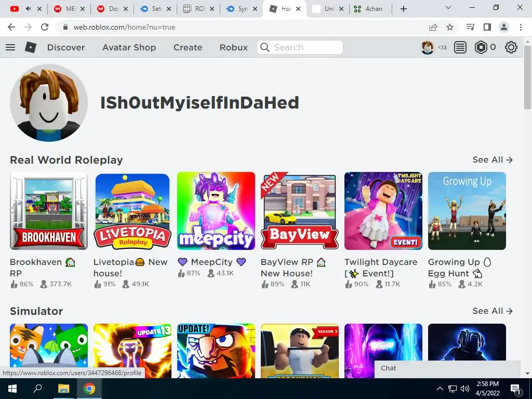
Task: Click Chrome icon in taskbar
Action: [89, 389]
